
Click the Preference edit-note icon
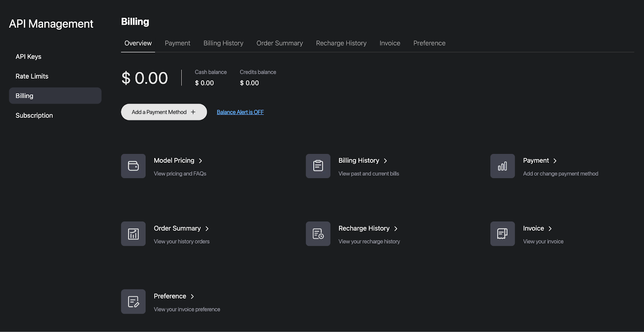[x=133, y=301]
